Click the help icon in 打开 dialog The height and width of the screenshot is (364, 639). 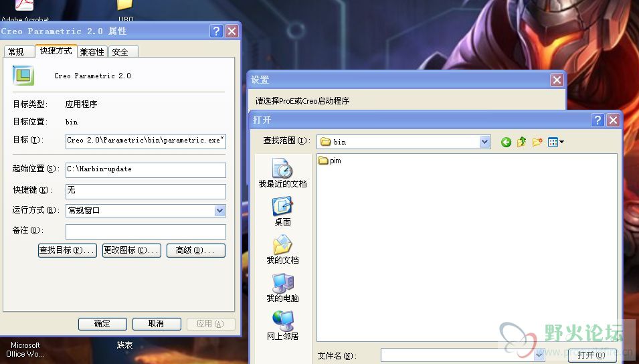tap(598, 120)
